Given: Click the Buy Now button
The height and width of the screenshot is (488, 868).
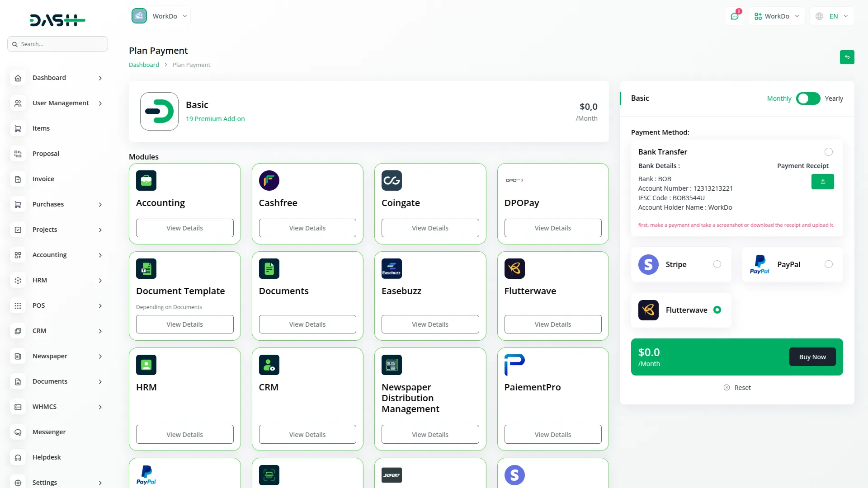Looking at the screenshot, I should 812,357.
